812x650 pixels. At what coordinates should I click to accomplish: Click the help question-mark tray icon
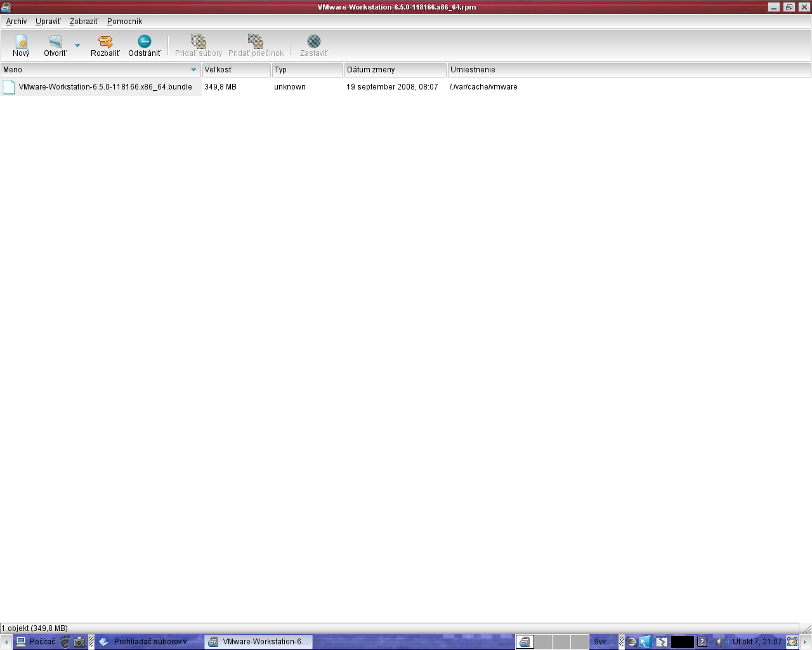pyautogui.click(x=702, y=642)
